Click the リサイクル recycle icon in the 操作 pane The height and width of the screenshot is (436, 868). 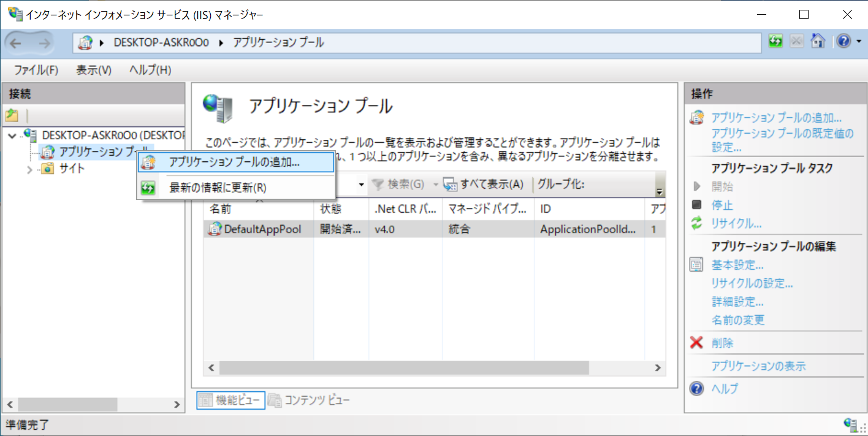tap(696, 224)
